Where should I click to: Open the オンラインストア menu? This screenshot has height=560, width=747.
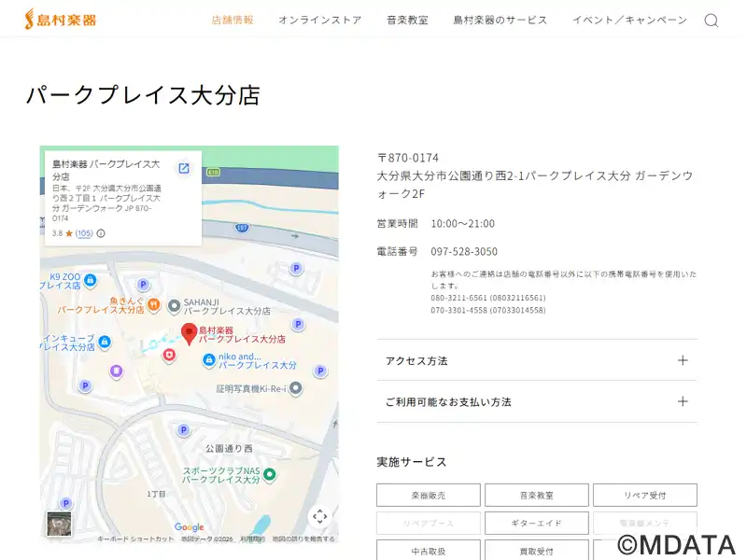tap(320, 20)
